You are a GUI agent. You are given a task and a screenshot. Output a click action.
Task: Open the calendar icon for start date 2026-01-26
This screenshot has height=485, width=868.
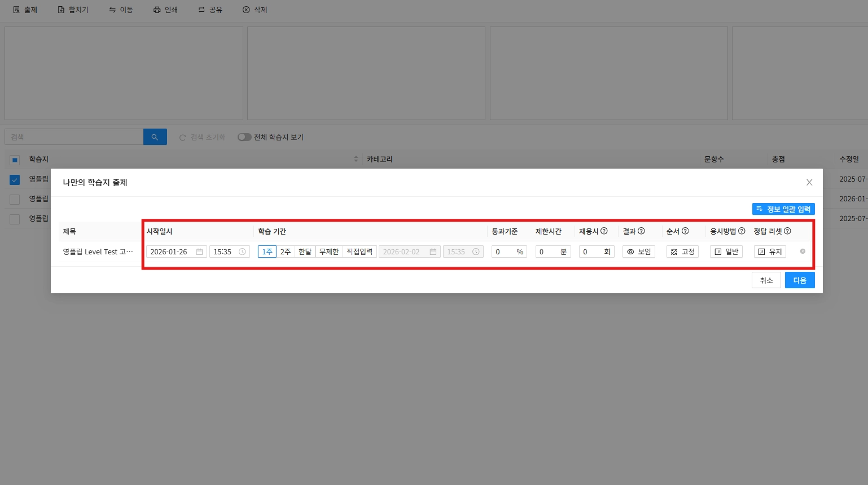click(199, 252)
